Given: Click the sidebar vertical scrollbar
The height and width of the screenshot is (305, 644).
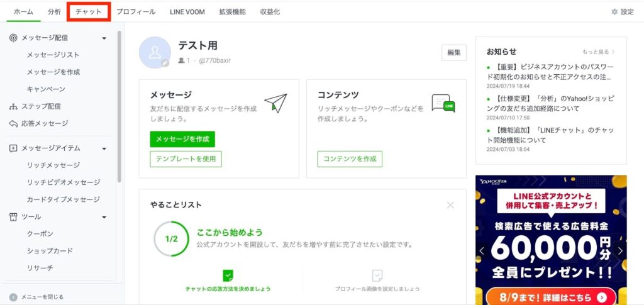Looking at the screenshot, I should (x=119, y=107).
